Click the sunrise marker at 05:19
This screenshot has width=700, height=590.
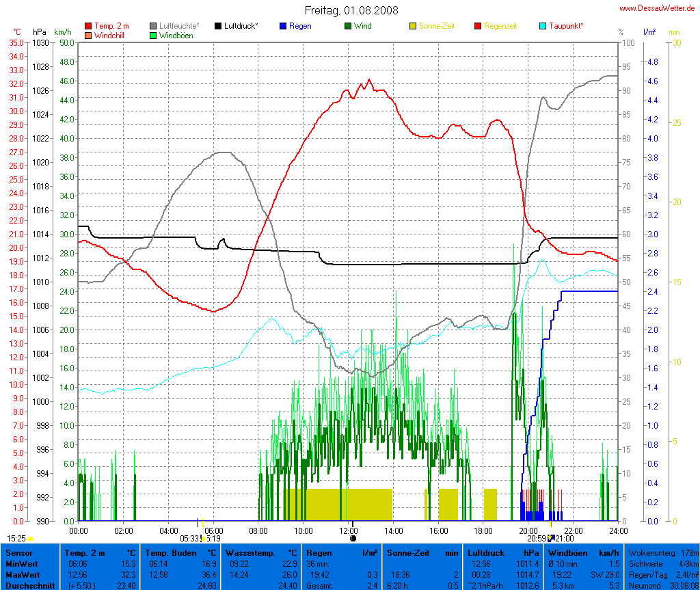point(203,538)
